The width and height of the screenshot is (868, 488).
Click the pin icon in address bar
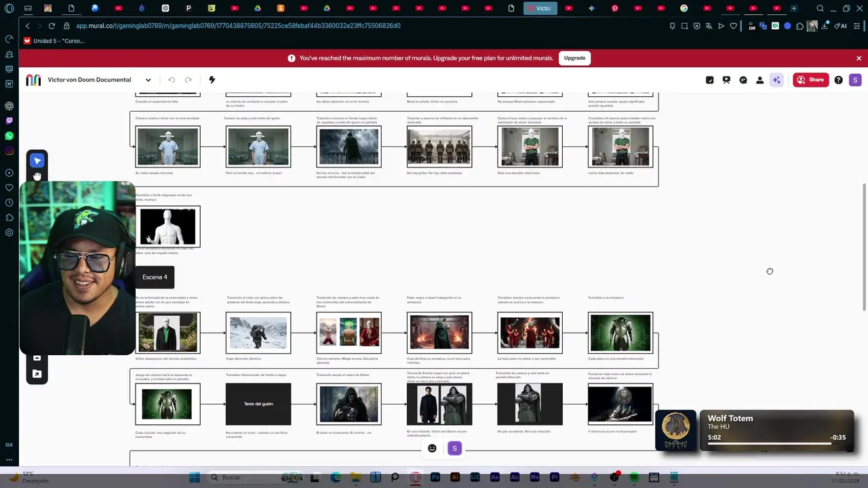click(x=672, y=26)
